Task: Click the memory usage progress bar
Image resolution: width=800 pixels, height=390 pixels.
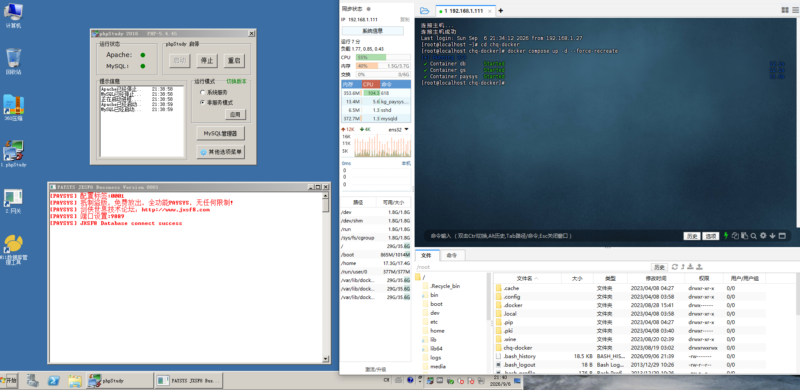Action: [383, 66]
